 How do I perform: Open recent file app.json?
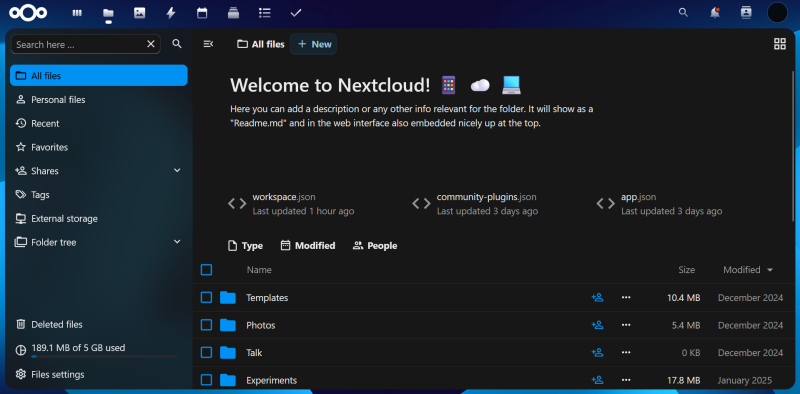pos(659,204)
